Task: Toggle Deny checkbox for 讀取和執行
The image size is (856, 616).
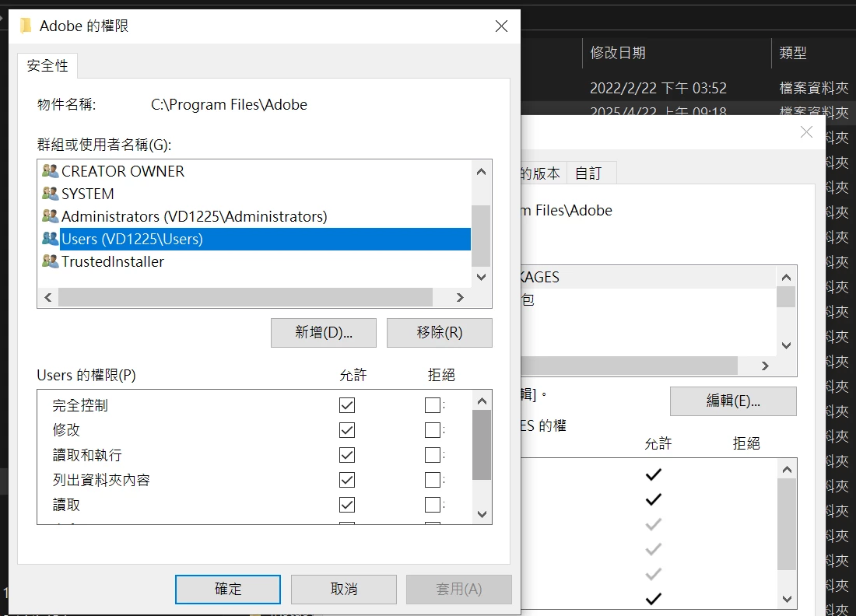Action: tap(433, 455)
